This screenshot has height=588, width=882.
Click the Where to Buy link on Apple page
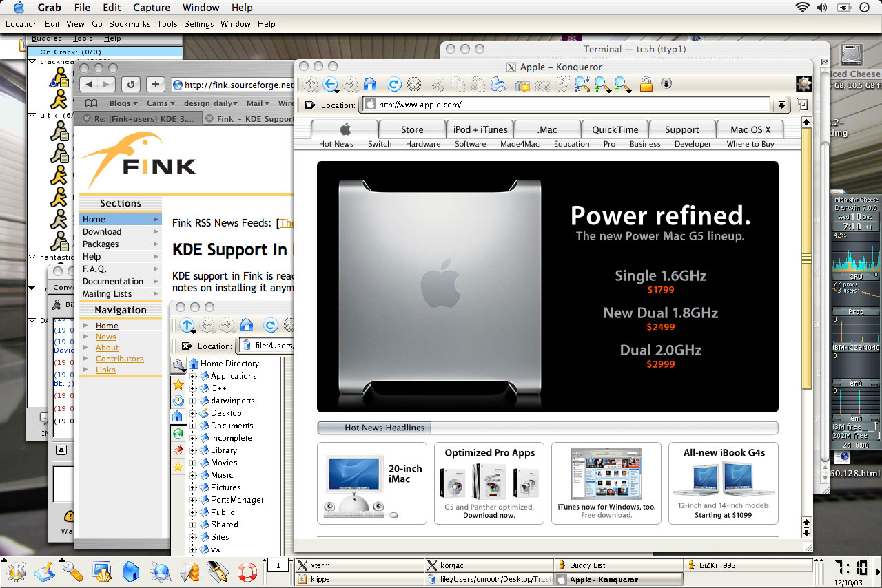tap(750, 144)
